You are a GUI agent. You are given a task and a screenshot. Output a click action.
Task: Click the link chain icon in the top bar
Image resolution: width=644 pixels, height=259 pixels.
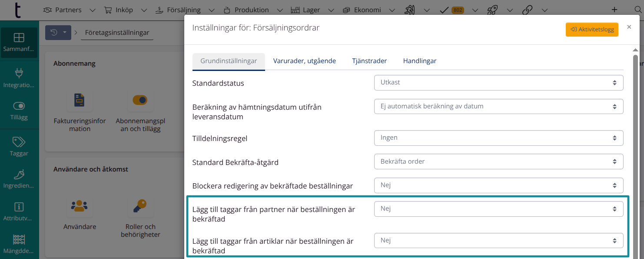pyautogui.click(x=527, y=10)
